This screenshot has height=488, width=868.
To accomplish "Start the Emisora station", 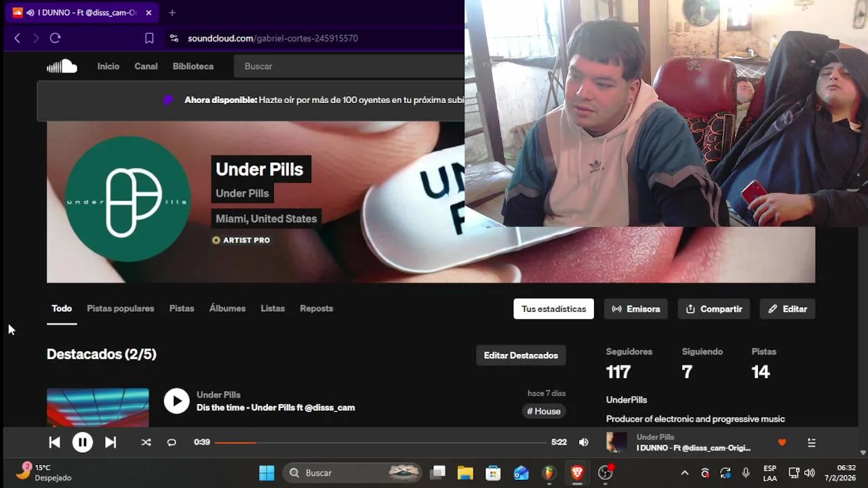I will point(636,309).
